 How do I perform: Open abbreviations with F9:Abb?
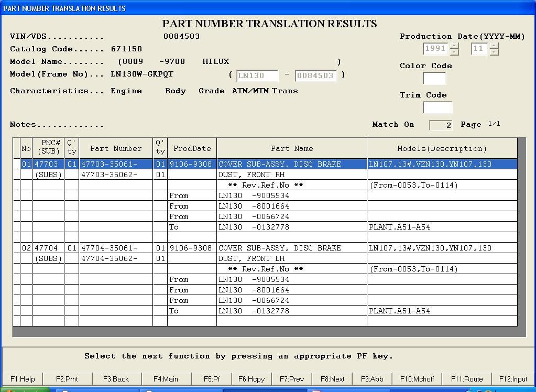tap(371, 379)
